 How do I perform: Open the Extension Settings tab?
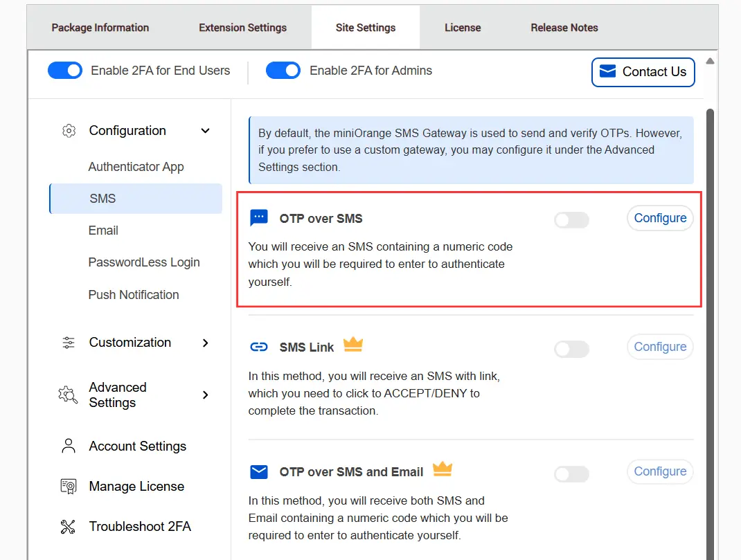(242, 28)
